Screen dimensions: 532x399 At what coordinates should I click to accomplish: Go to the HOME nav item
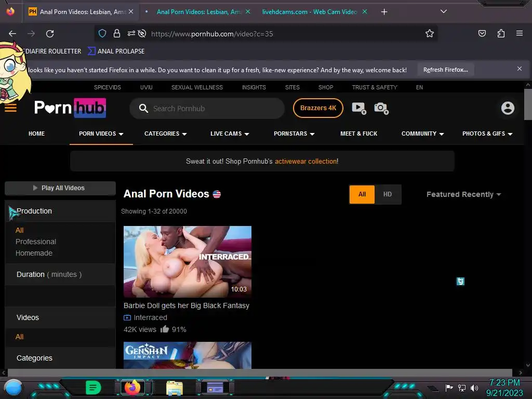click(x=37, y=134)
